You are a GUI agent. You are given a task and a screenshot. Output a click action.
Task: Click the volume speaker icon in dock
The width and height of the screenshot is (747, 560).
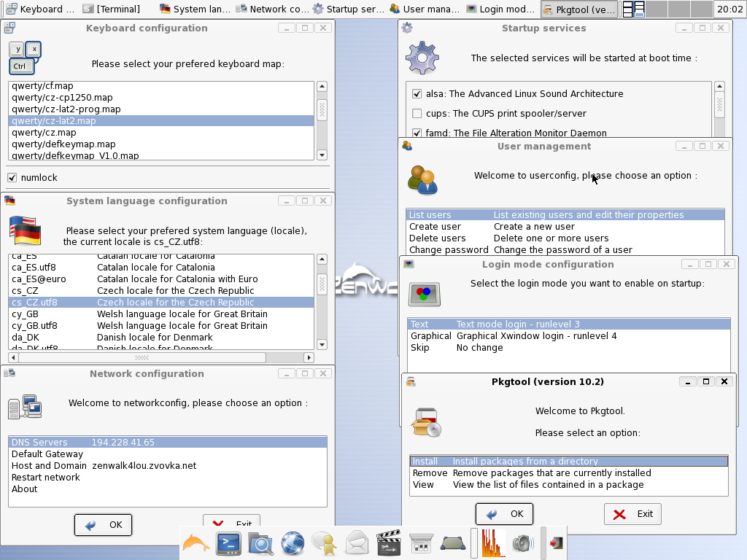click(523, 543)
